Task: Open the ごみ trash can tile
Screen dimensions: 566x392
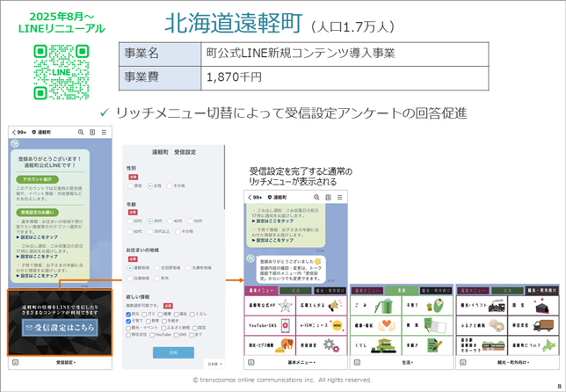Action: tap(376, 305)
